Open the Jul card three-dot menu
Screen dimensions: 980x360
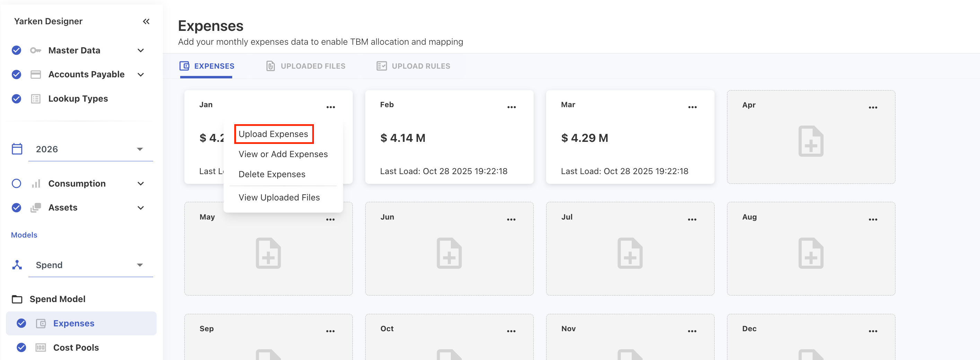[x=692, y=220]
